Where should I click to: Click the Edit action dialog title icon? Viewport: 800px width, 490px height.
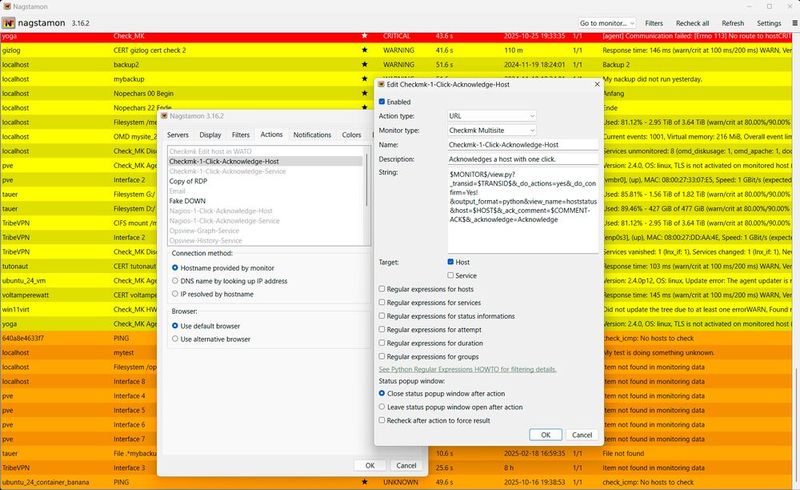tap(381, 84)
